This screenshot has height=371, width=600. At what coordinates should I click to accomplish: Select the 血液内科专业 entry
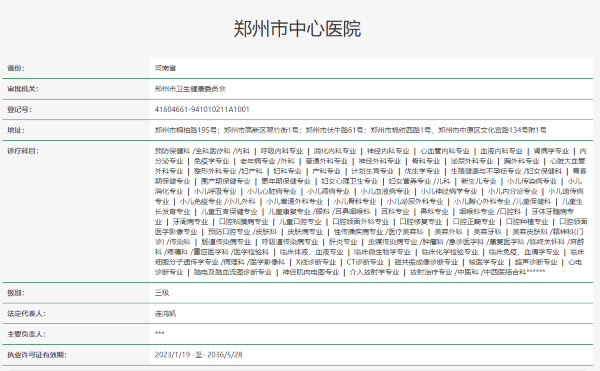click(502, 151)
